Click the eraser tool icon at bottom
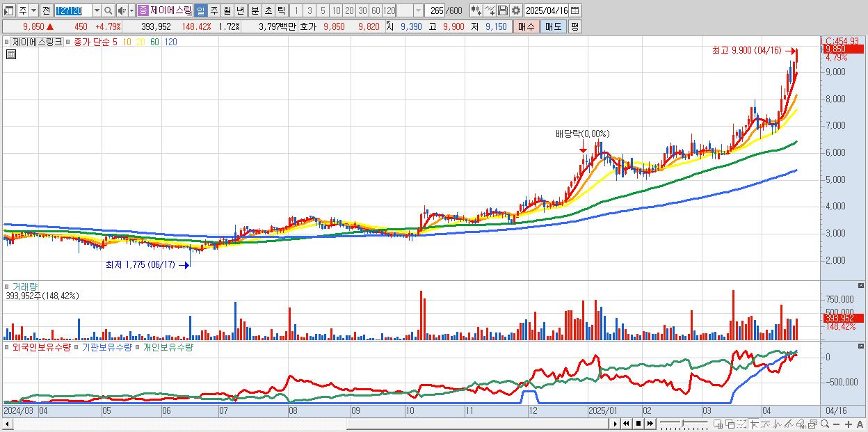Screen dimensions: 868x432 (801, 424)
